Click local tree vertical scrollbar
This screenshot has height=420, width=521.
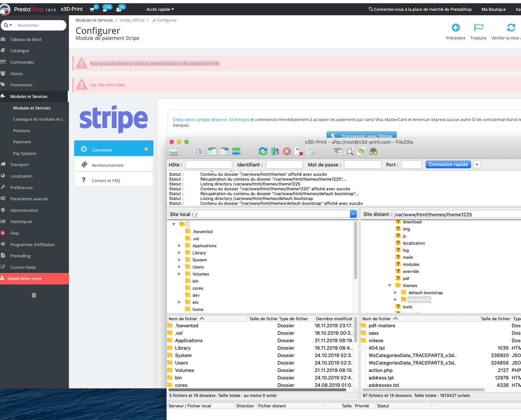[356, 250]
